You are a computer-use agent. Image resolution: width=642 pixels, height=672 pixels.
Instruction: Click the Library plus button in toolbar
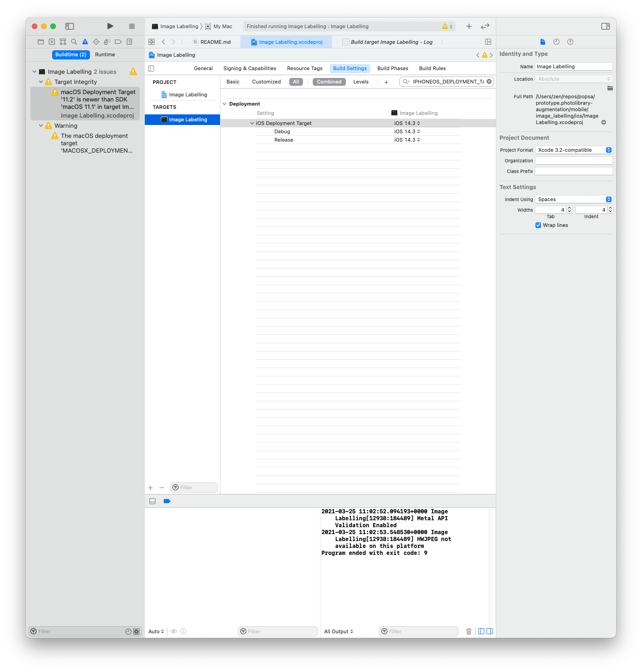click(469, 26)
